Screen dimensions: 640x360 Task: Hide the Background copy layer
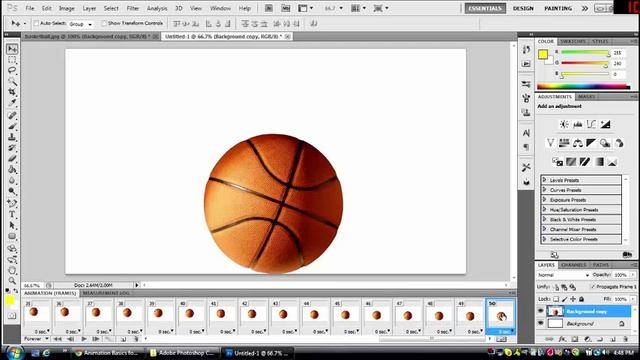541,311
